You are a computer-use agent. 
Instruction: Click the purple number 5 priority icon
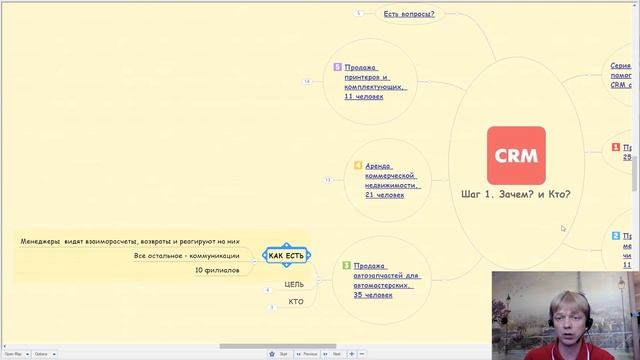tap(338, 67)
